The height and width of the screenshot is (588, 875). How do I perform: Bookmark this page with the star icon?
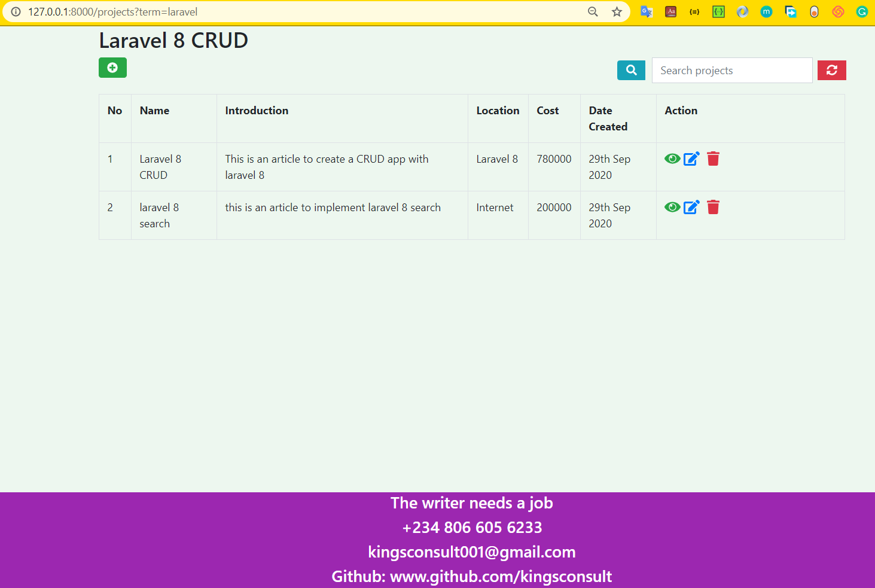(x=617, y=12)
